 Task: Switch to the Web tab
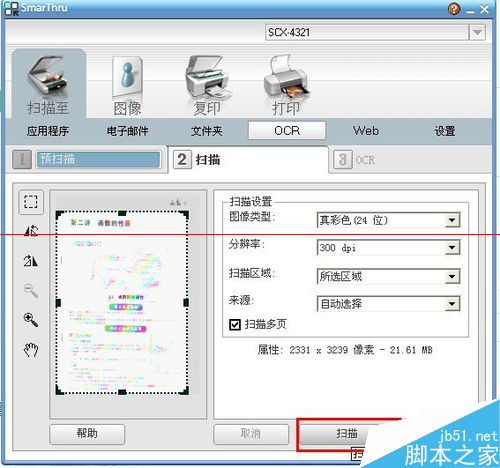(x=366, y=131)
